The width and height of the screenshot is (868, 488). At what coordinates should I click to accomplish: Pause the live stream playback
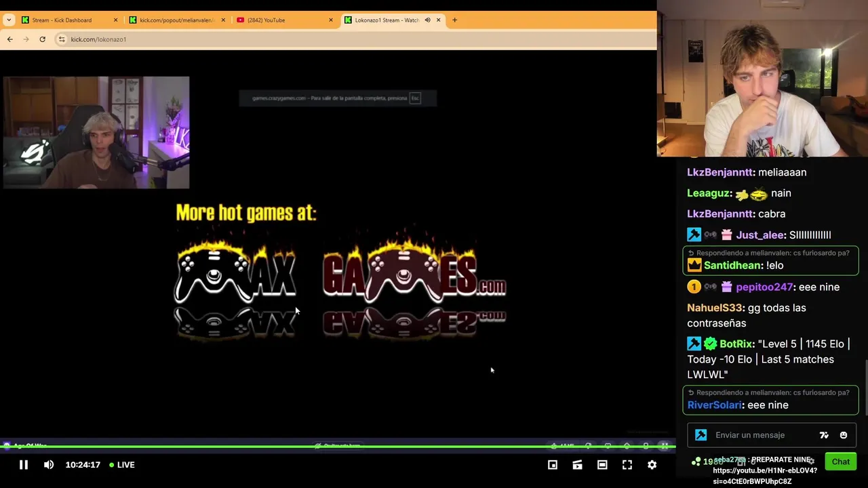23,464
